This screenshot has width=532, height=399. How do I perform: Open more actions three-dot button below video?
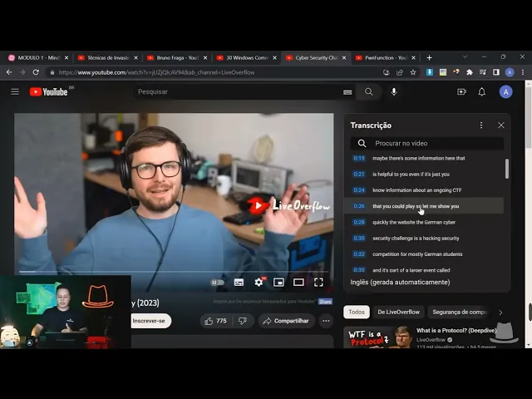tap(326, 321)
